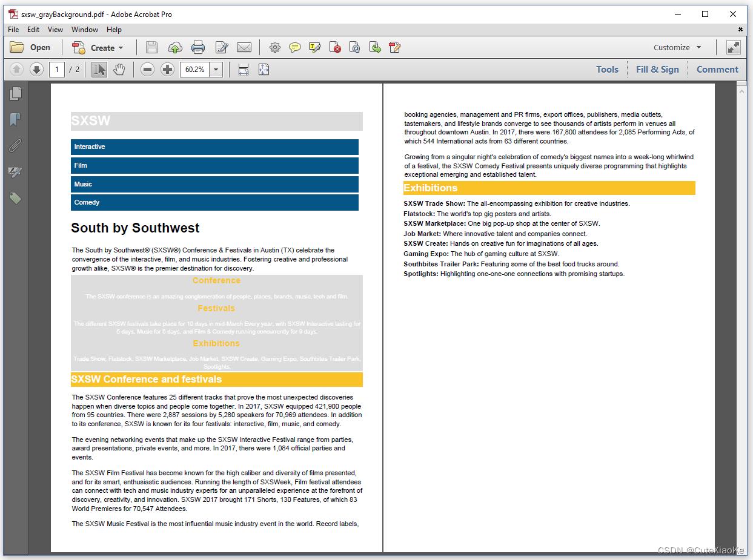
Task: Choose the Select tool for text
Action: coord(99,69)
